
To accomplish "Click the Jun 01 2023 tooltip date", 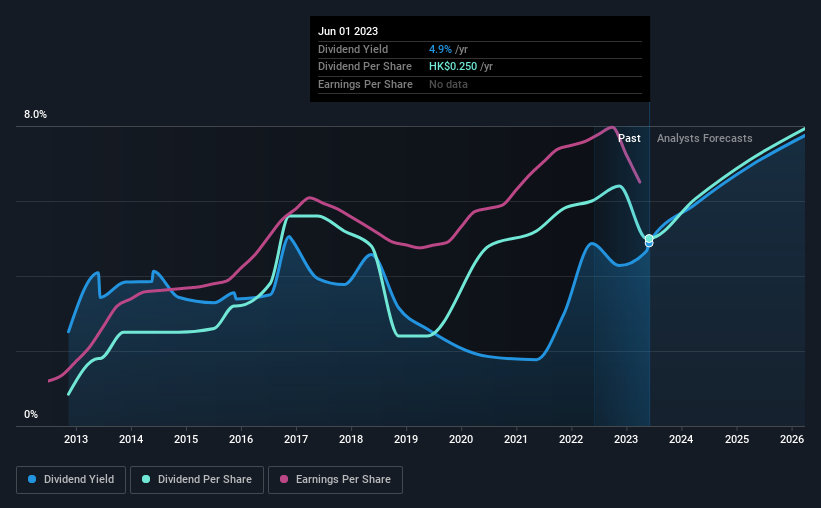I will click(x=348, y=31).
